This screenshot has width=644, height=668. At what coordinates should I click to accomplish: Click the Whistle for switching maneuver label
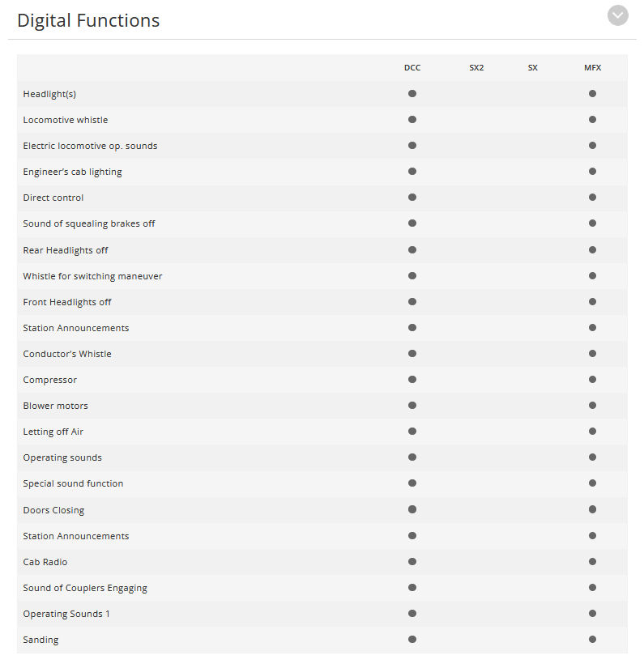pyautogui.click(x=92, y=276)
